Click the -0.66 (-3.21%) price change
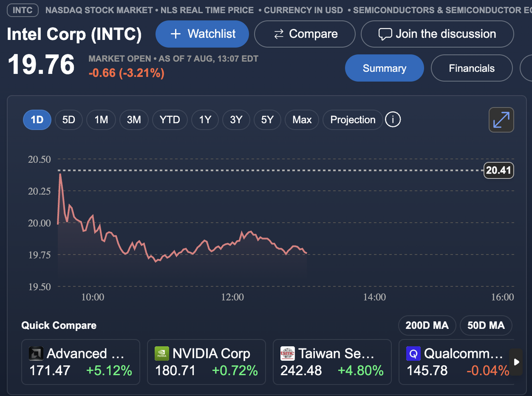The height and width of the screenshot is (396, 532). click(127, 73)
